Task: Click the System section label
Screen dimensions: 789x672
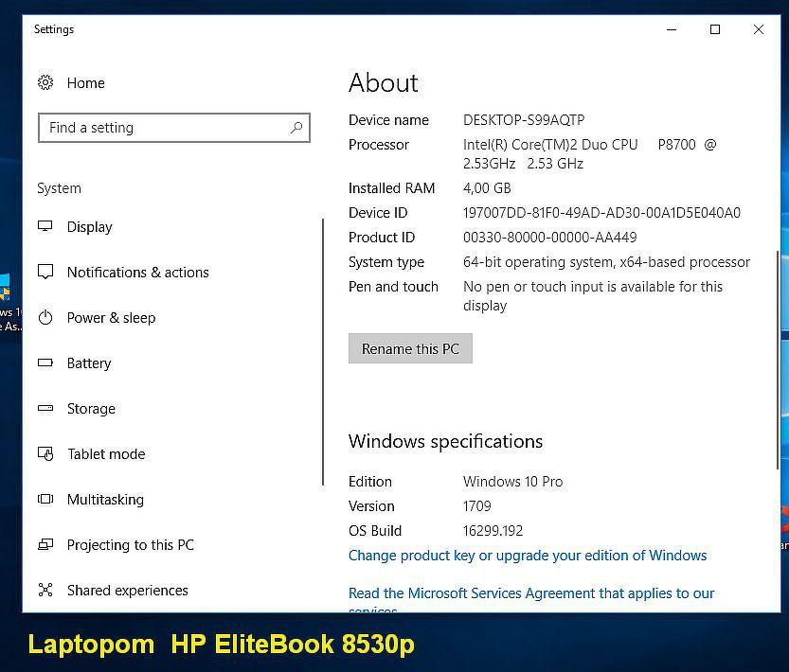Action: pyautogui.click(x=59, y=188)
